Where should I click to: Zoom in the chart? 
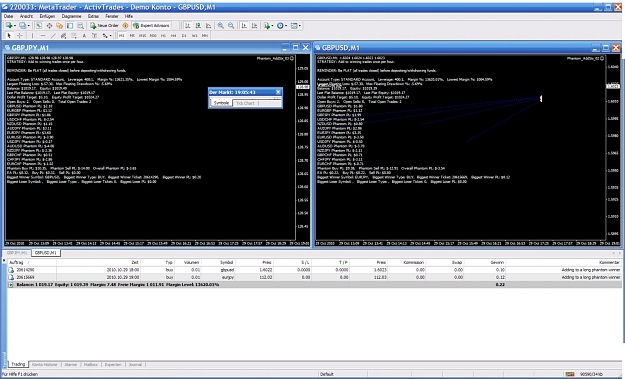point(220,26)
